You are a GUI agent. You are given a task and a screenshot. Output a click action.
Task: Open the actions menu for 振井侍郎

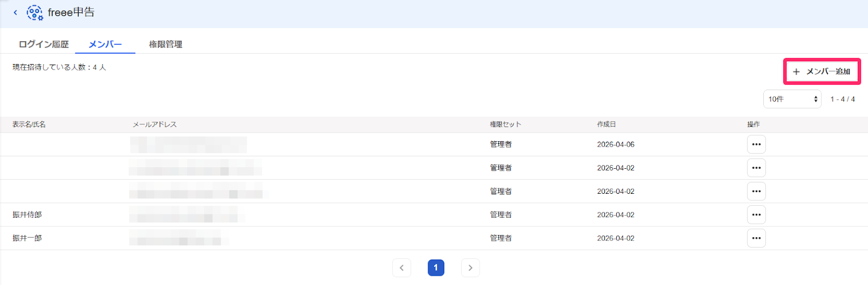click(x=756, y=214)
